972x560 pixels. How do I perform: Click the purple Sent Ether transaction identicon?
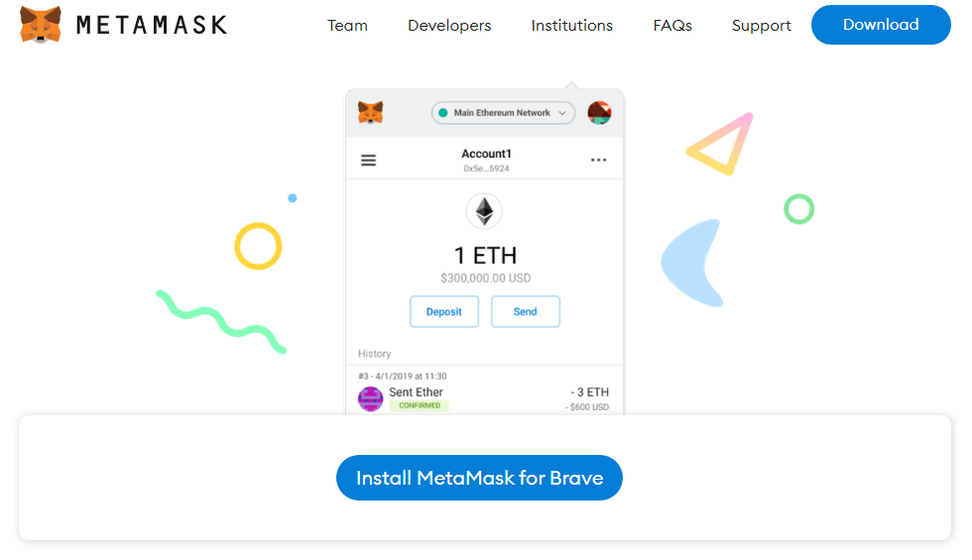click(371, 398)
